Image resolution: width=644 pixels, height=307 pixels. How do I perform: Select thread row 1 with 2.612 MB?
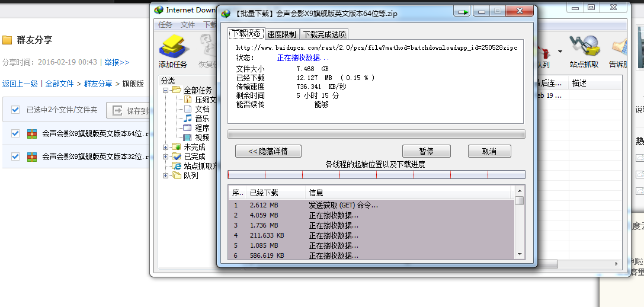(371, 205)
